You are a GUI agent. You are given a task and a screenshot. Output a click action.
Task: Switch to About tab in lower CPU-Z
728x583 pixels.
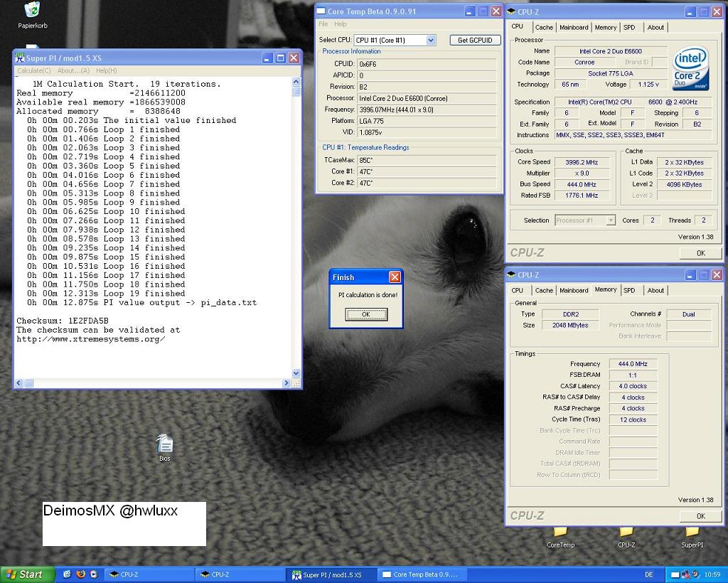point(655,291)
